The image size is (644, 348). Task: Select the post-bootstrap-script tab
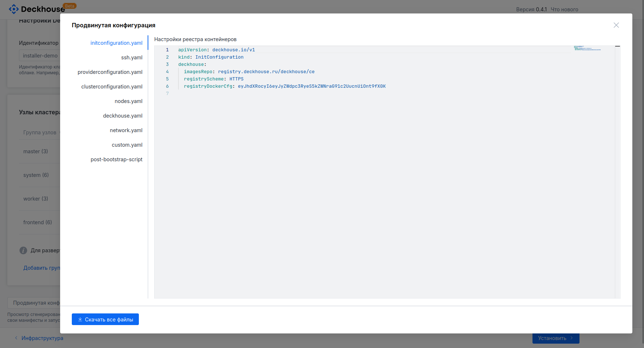coord(116,159)
